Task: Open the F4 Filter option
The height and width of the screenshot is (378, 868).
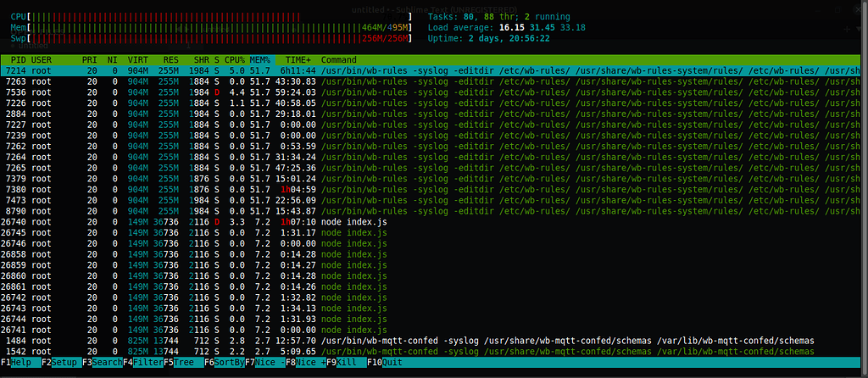Action: tap(142, 364)
